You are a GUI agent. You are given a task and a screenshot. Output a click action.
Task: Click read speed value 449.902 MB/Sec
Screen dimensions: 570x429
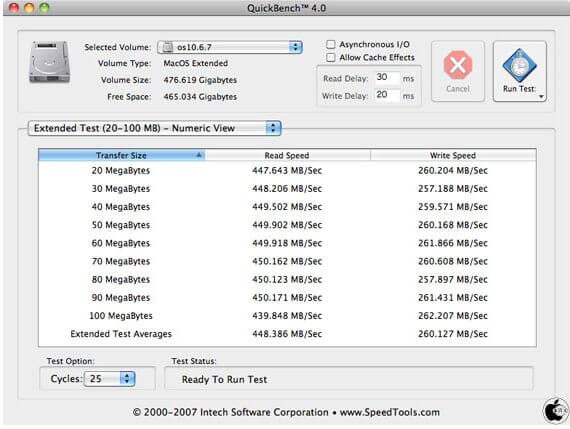point(287,225)
